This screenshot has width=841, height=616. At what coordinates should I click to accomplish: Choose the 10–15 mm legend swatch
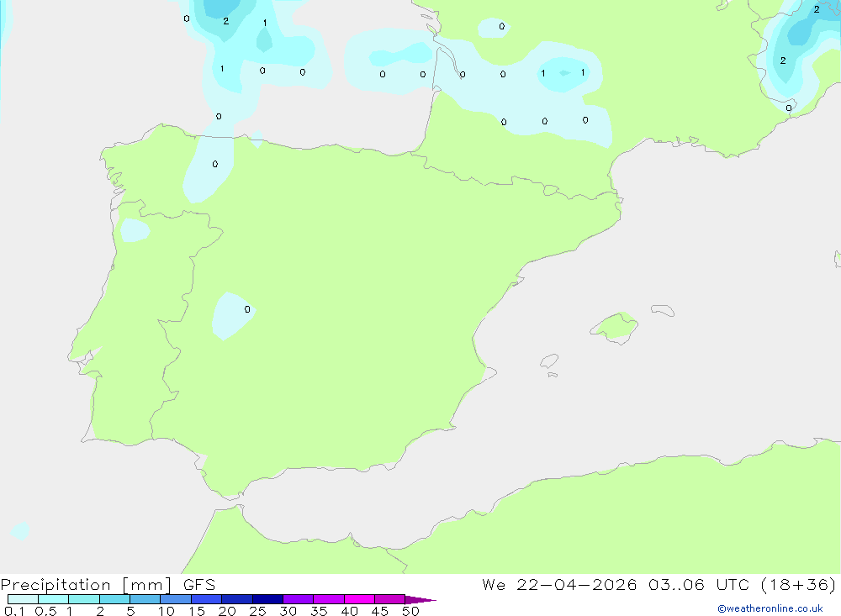[176, 599]
